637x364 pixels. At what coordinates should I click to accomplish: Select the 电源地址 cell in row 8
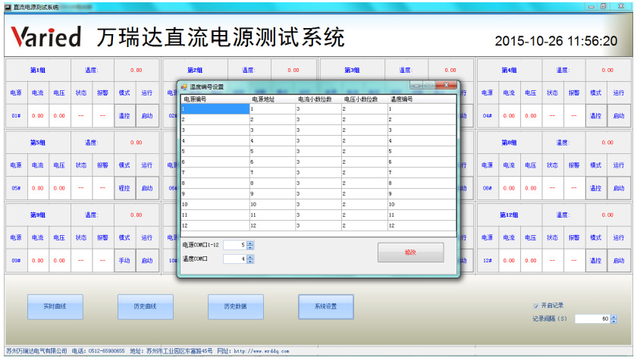point(272,183)
